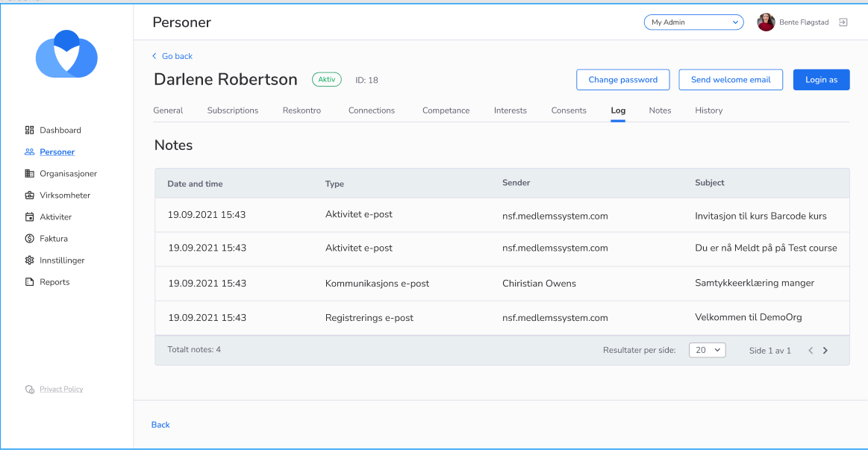868x450 pixels.
Task: Open Virksomheter in the sidebar
Action: 65,195
